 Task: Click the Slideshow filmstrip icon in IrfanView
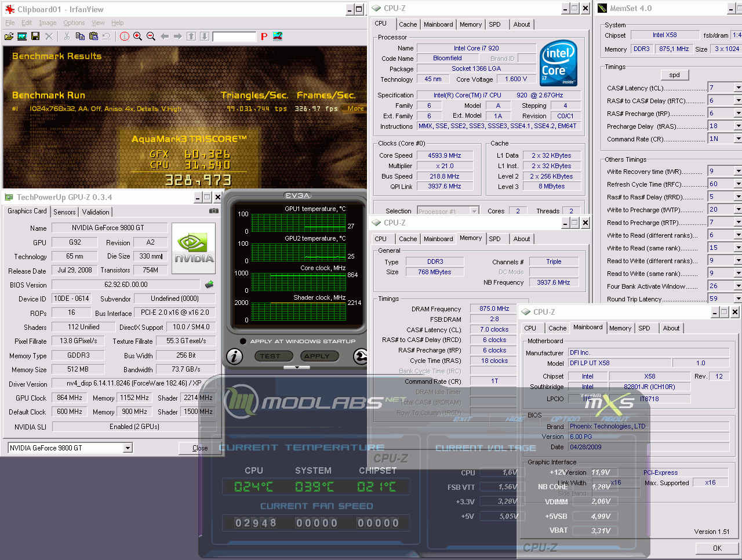[x=22, y=37]
